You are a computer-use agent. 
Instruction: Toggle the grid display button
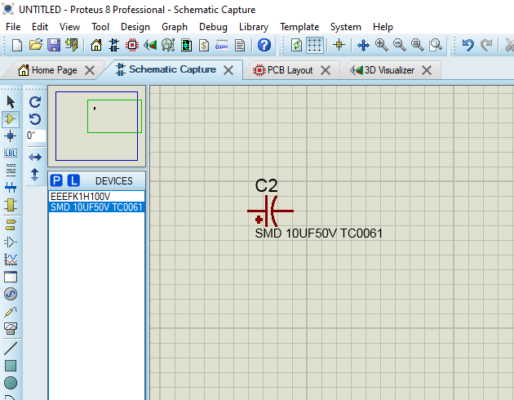314,45
